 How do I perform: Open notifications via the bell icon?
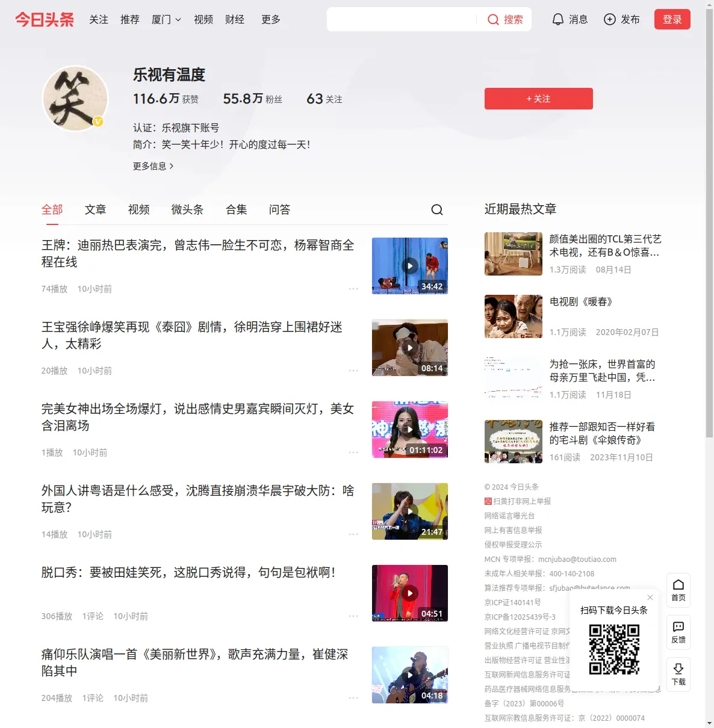(558, 19)
